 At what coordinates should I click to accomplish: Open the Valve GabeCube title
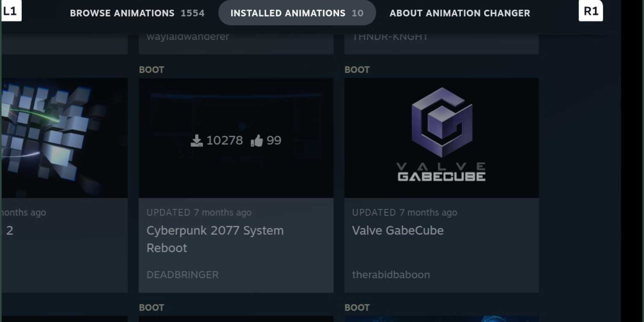click(398, 230)
